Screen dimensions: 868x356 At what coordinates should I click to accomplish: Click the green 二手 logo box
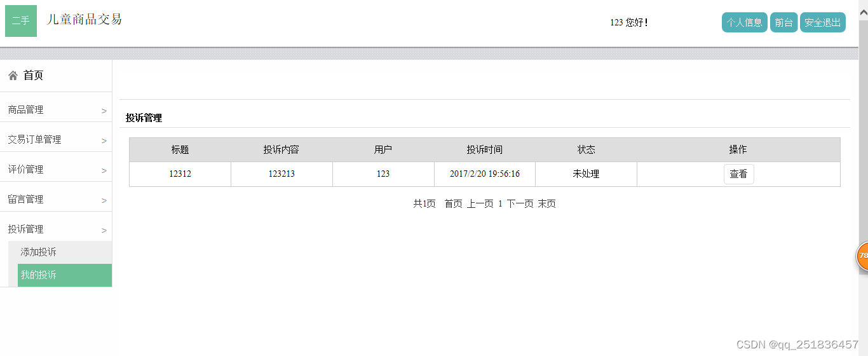coord(21,21)
